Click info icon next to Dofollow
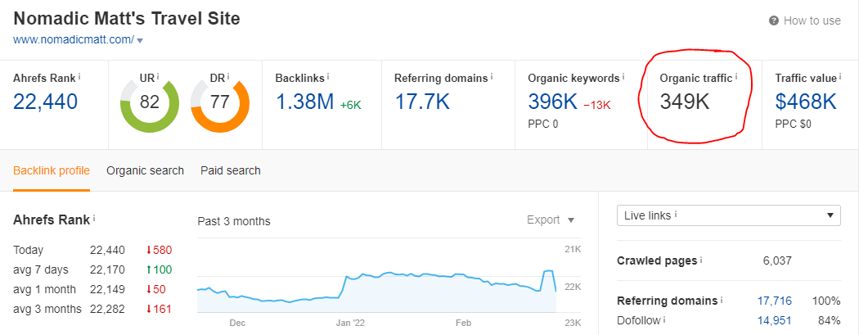The width and height of the screenshot is (868, 335). (x=664, y=320)
